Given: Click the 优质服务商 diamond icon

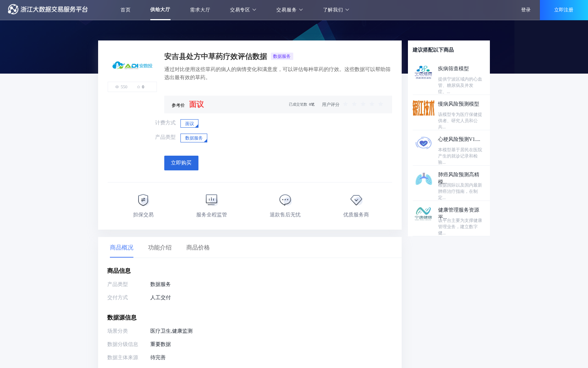Looking at the screenshot, I should (356, 200).
